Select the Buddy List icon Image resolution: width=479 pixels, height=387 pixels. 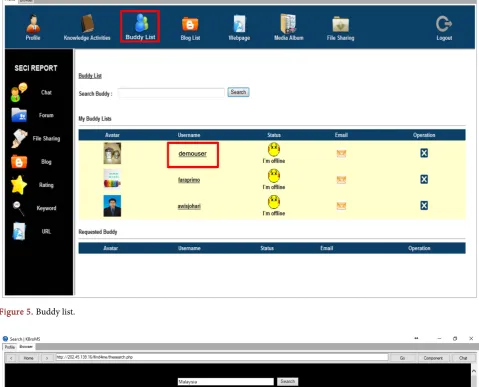point(141,23)
